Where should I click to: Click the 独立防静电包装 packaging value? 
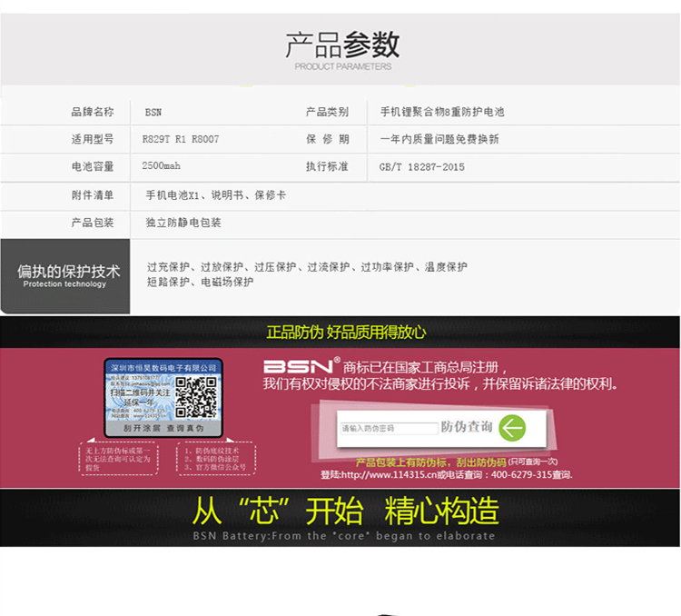[x=183, y=223]
